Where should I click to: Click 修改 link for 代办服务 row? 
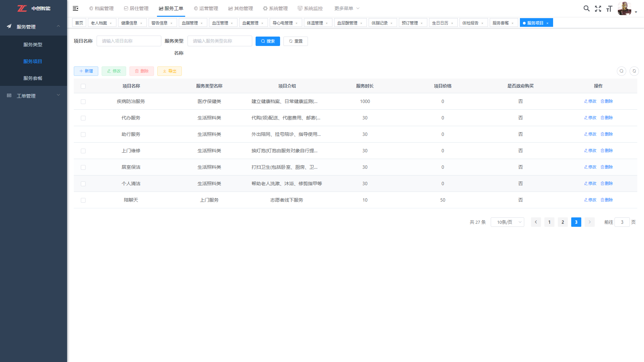(x=590, y=118)
